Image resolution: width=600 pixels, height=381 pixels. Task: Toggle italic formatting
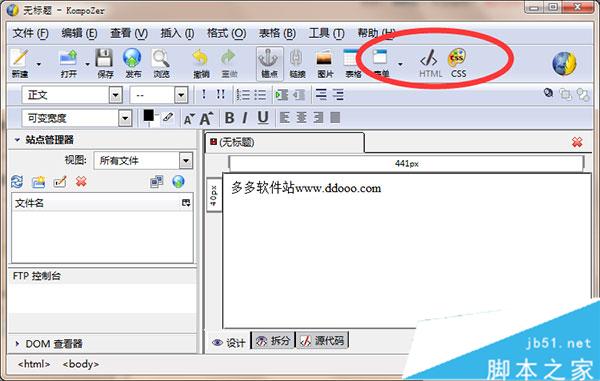(x=245, y=118)
